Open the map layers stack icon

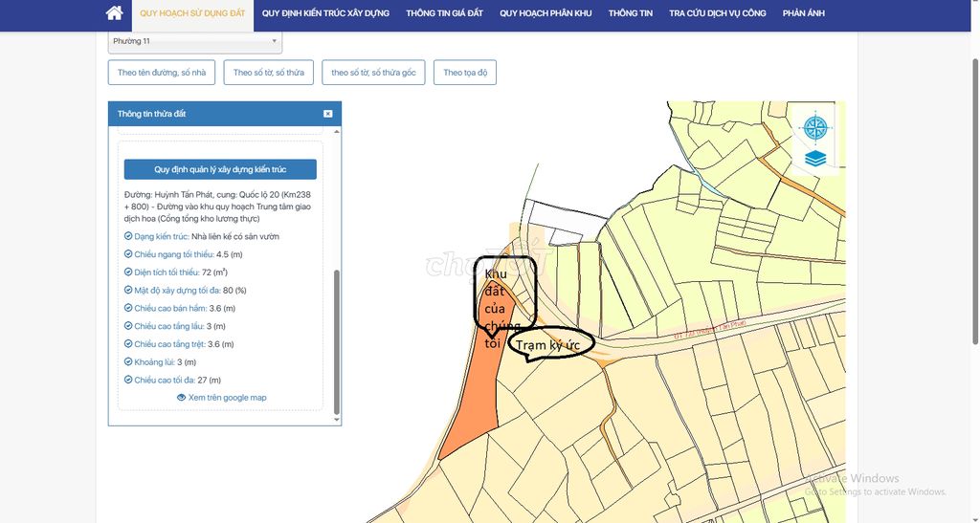pos(815,158)
